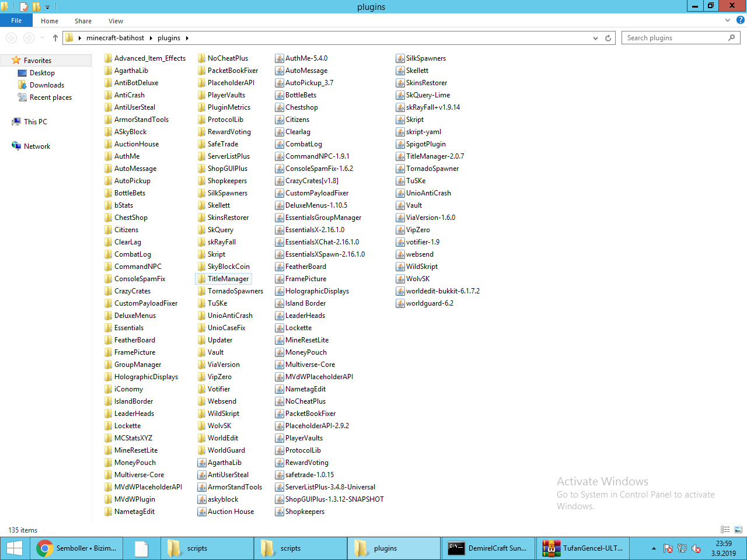Select the votifier-1.9 file name
The height and width of the screenshot is (560, 747).
tap(423, 242)
